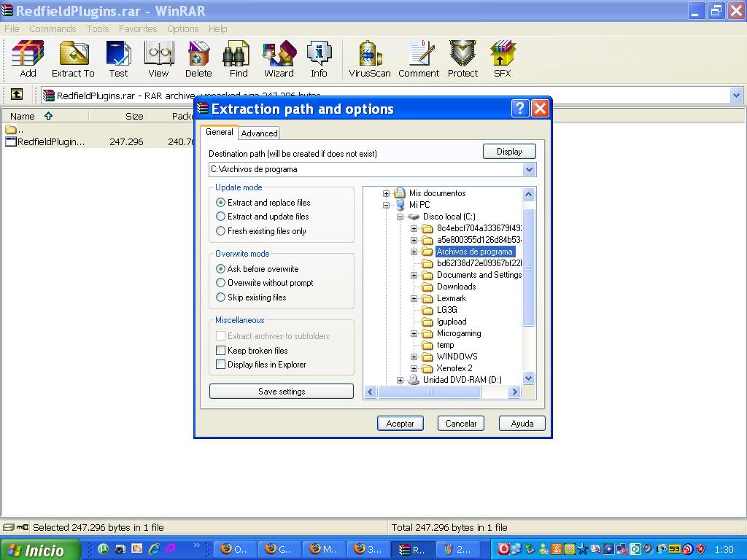Select Extract and update files option

(x=263, y=216)
